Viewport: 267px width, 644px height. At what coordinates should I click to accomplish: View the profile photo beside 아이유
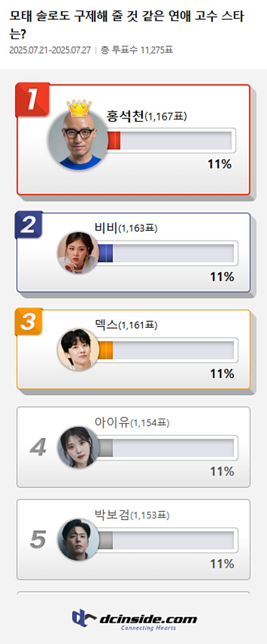[x=78, y=447]
